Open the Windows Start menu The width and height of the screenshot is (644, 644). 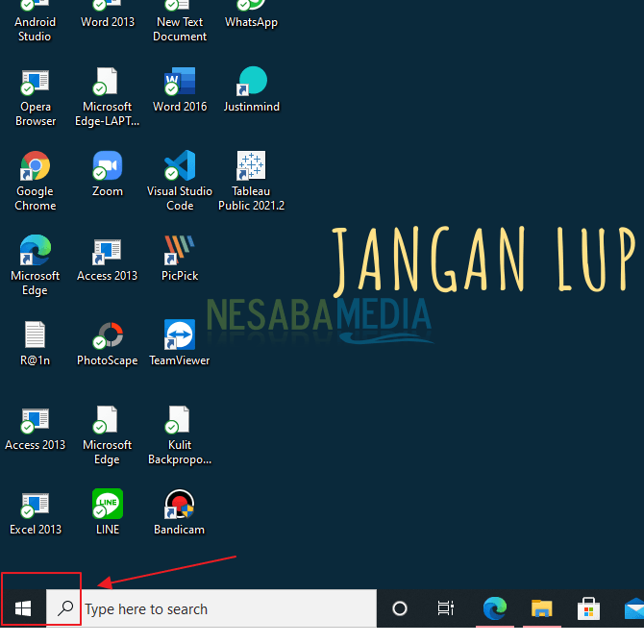pyautogui.click(x=23, y=608)
